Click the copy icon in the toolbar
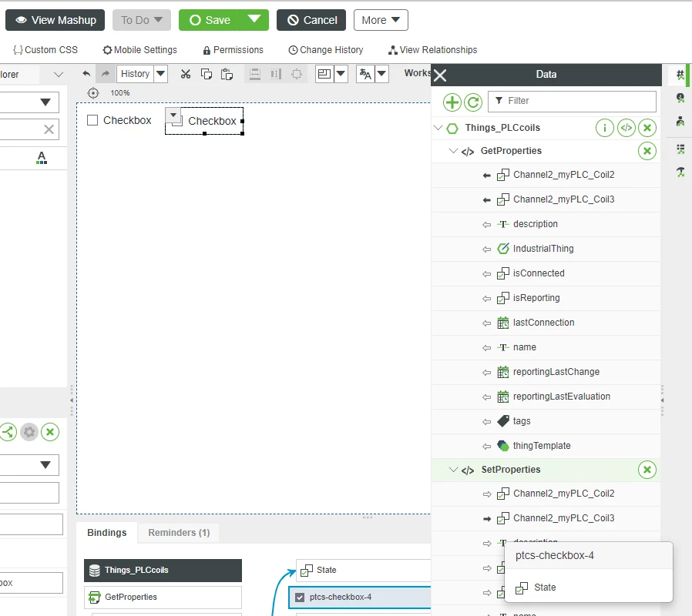Viewport: 692px width, 616px height. [206, 74]
